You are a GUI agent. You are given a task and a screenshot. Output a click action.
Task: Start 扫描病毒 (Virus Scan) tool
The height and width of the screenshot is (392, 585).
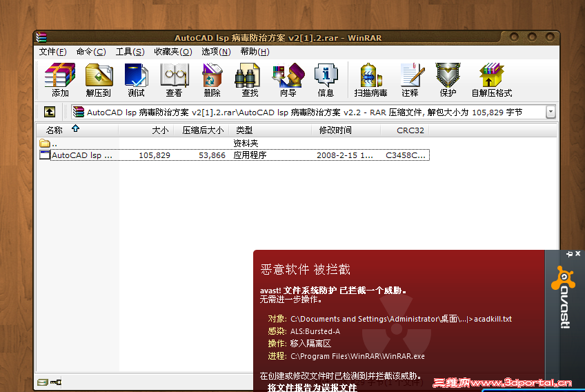pos(370,80)
